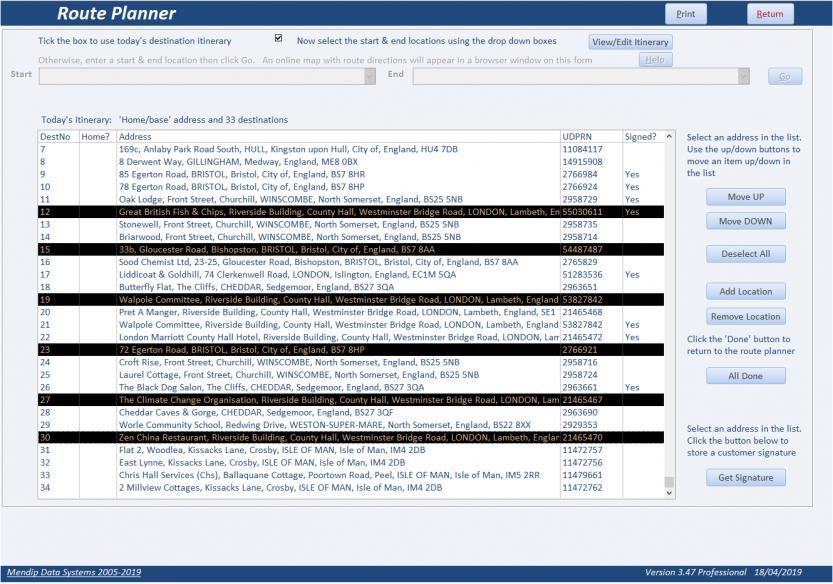The image size is (833, 584).
Task: Select the Liddicoat & Goldhill row
Action: click(x=351, y=275)
